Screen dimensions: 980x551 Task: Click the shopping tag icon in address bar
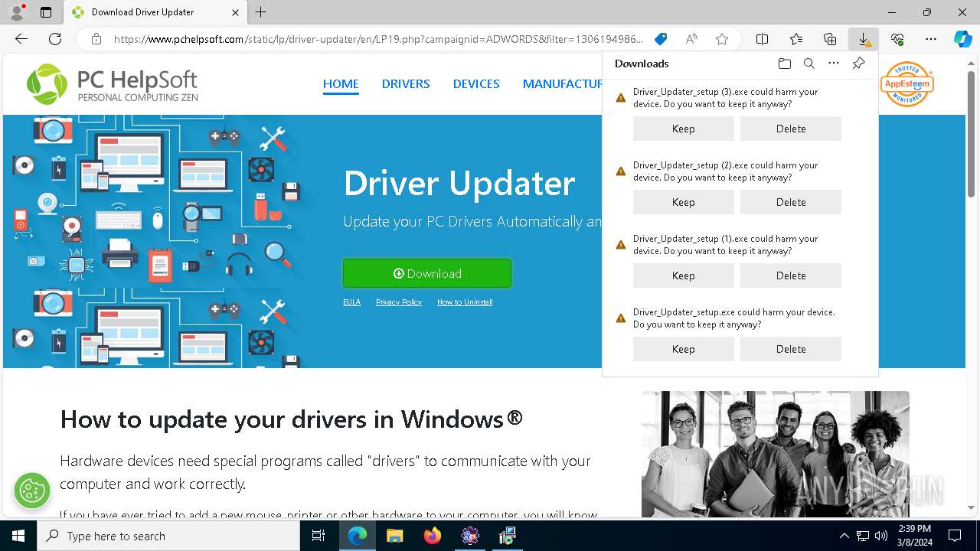point(661,39)
